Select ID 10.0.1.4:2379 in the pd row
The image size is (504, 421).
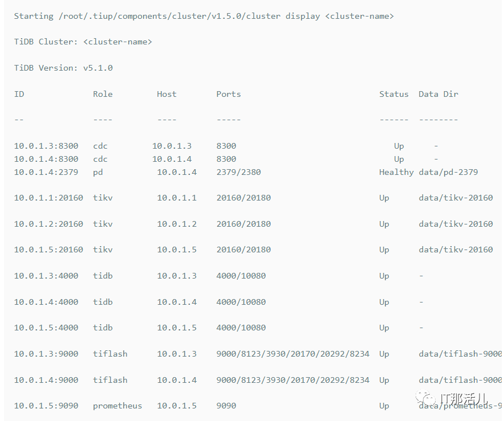[46, 172]
